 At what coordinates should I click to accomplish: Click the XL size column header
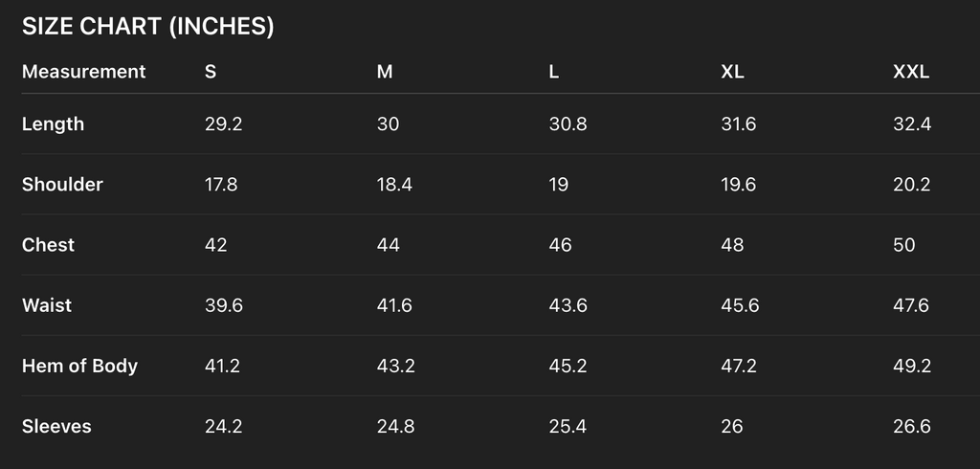point(732,72)
